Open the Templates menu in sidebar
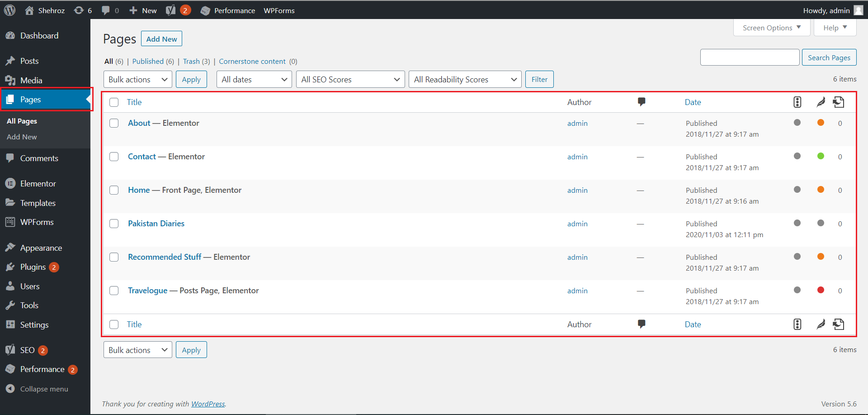Viewport: 868px width, 415px height. pos(38,203)
